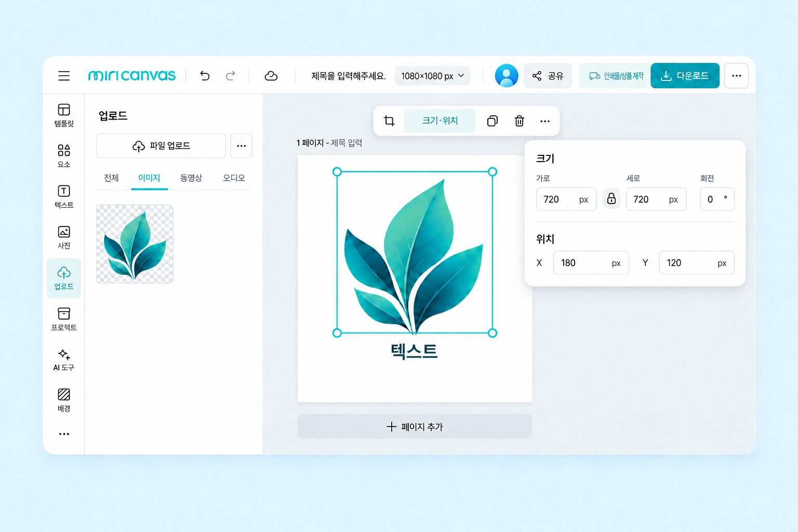
Task: Open the 배경 background panel
Action: (64, 400)
